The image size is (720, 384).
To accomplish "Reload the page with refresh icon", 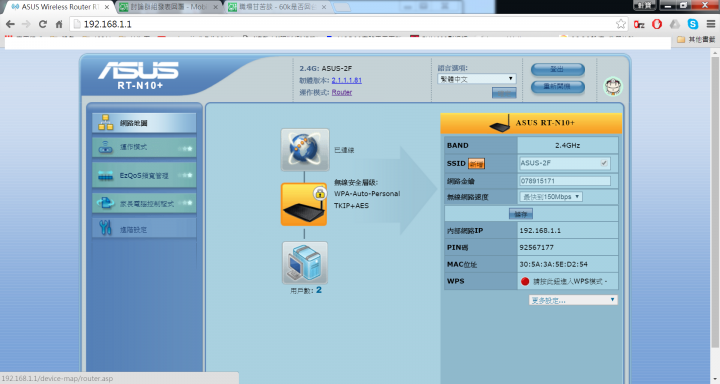I will click(43, 24).
